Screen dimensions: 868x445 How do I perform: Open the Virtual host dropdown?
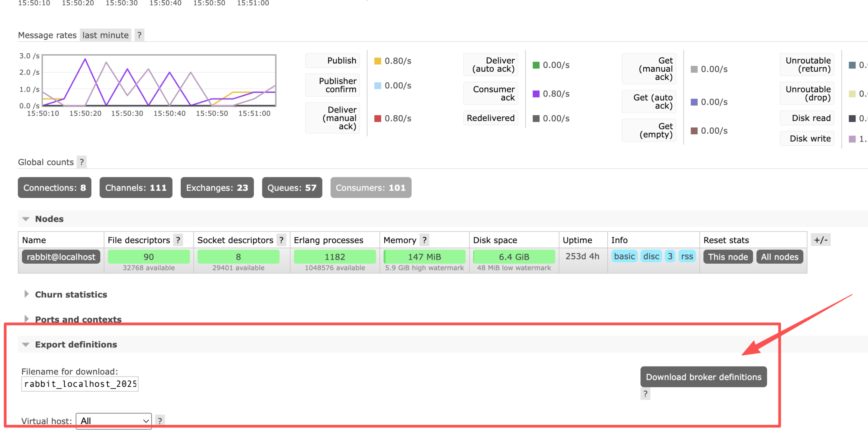pyautogui.click(x=113, y=421)
